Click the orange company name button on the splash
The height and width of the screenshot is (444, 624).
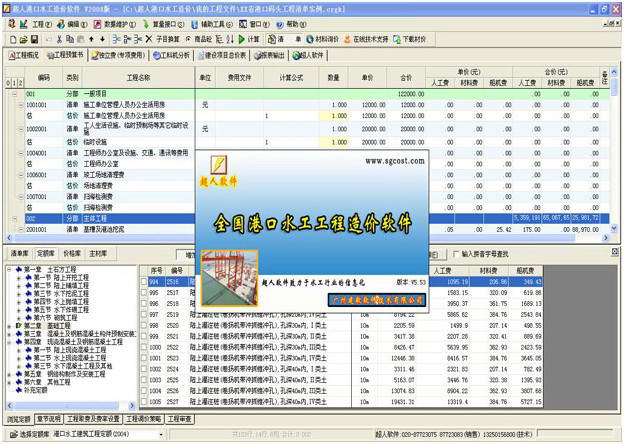pos(377,300)
